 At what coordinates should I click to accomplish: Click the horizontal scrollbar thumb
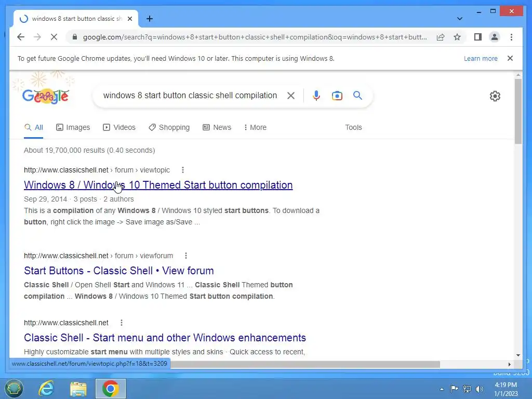(305, 364)
